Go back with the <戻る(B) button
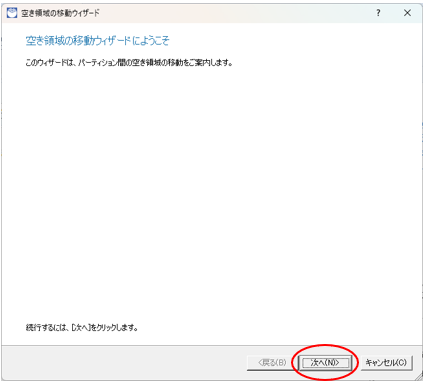426x387 pixels. point(272,363)
